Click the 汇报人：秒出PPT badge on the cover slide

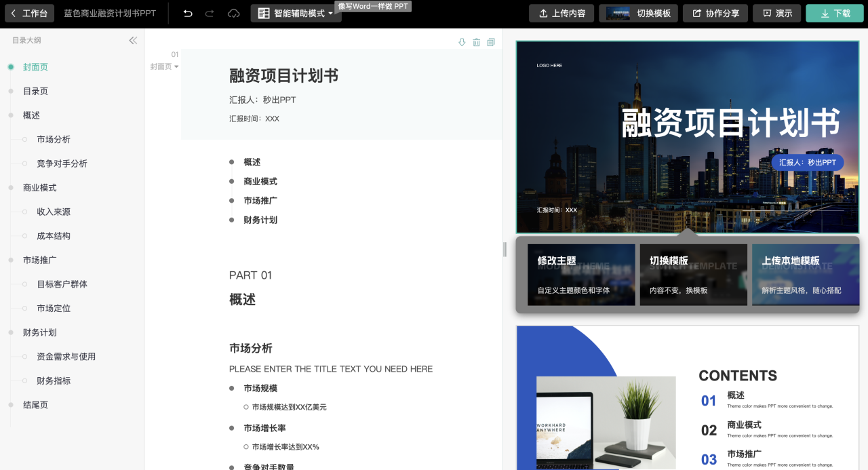[808, 163]
